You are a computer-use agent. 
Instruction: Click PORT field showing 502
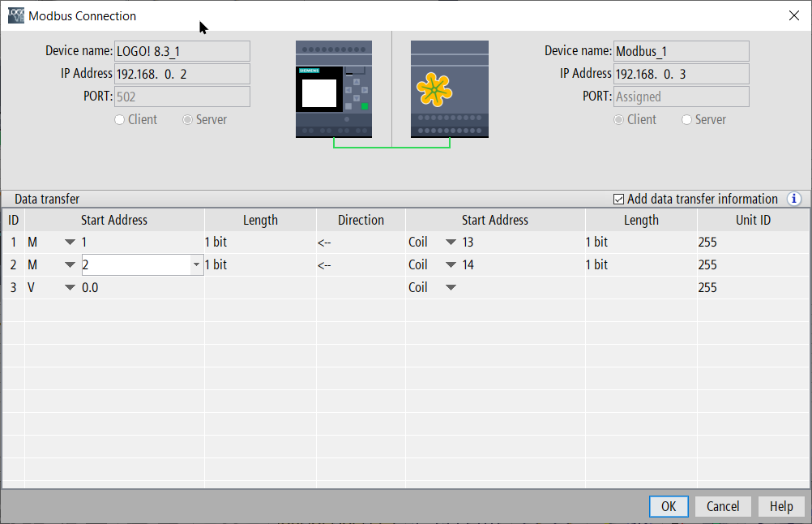tap(182, 97)
